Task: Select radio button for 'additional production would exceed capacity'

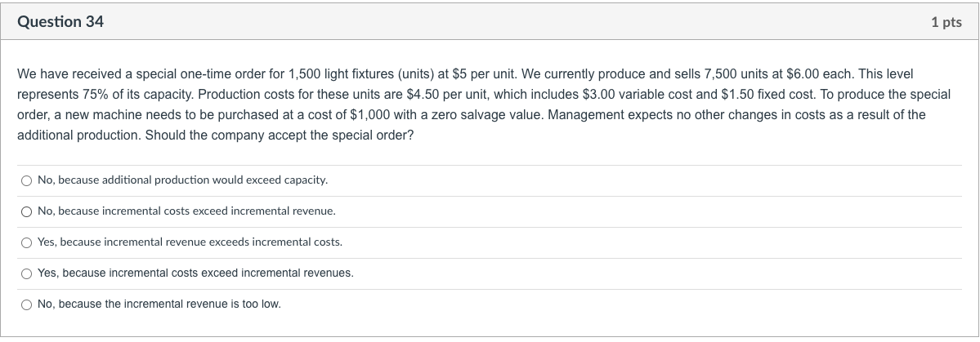Action: coord(27,180)
